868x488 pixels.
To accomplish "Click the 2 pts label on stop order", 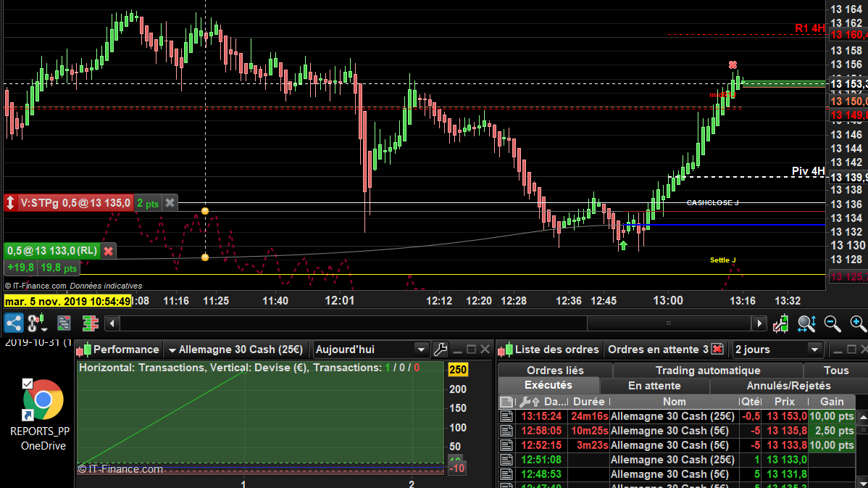I will coord(148,203).
